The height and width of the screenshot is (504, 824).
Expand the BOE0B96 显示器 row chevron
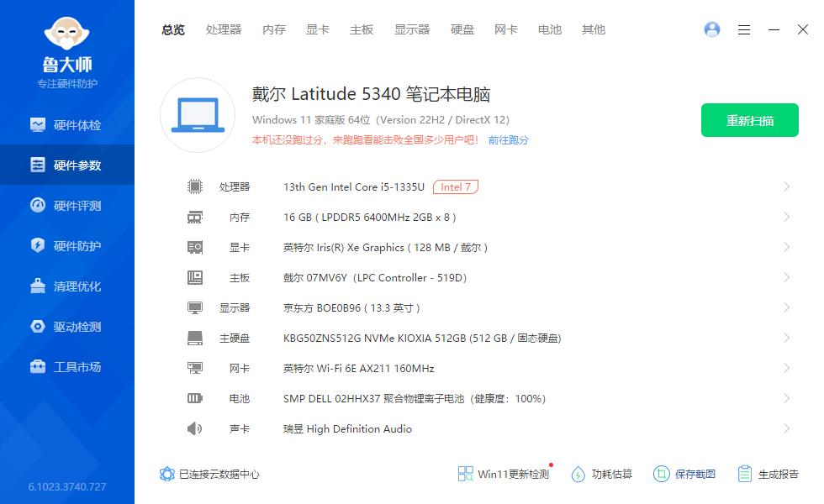[787, 307]
